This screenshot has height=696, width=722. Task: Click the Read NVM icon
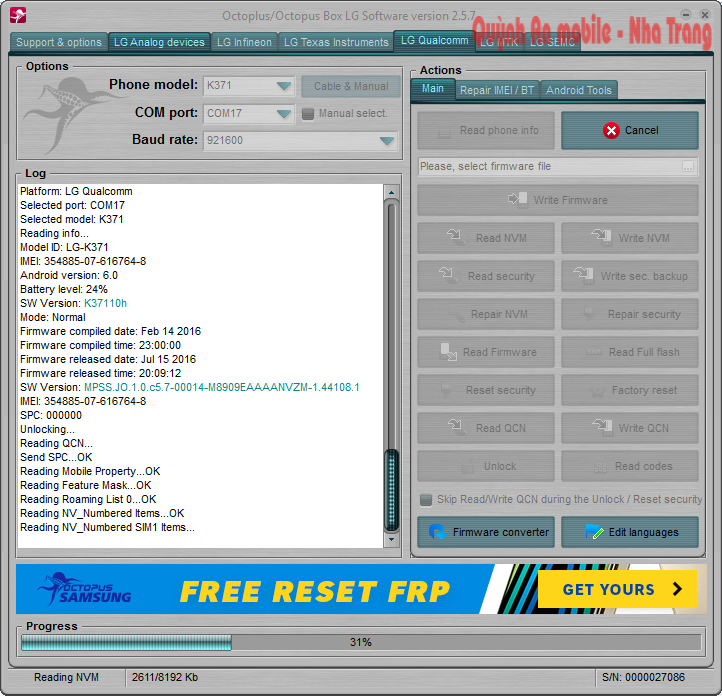click(455, 237)
